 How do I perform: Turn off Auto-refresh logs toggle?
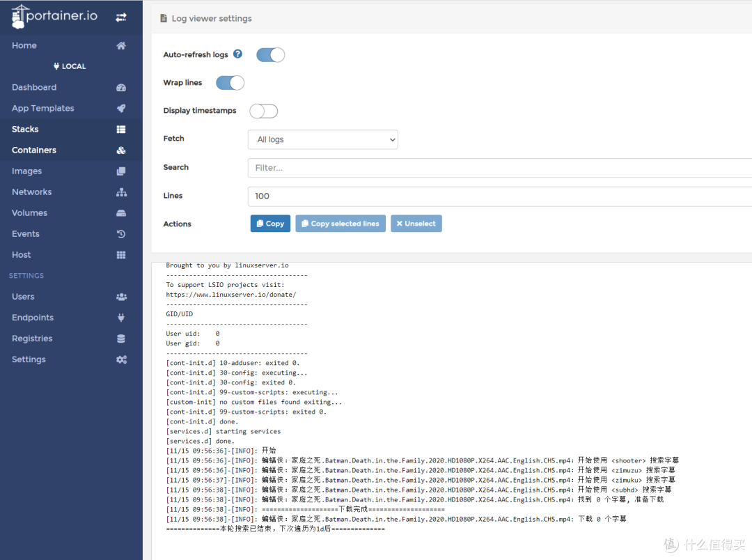tap(270, 55)
